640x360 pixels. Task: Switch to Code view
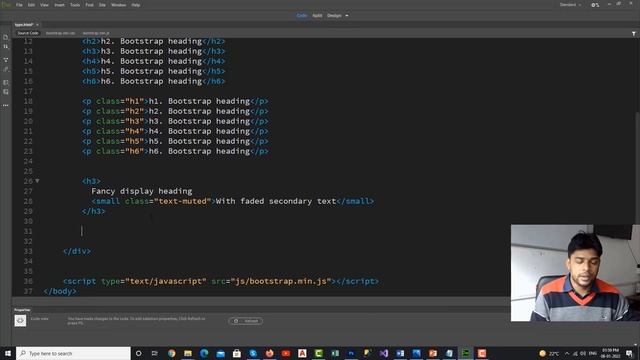tap(302, 16)
